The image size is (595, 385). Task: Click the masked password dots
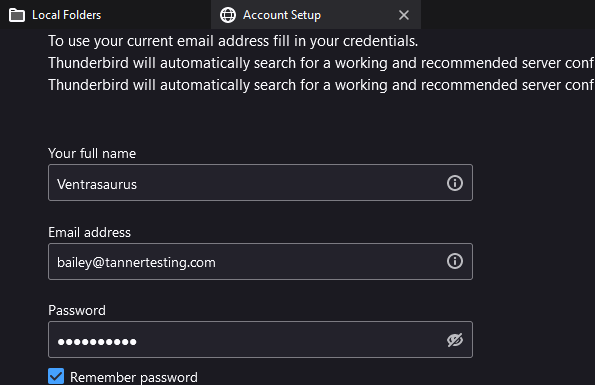[x=97, y=342]
